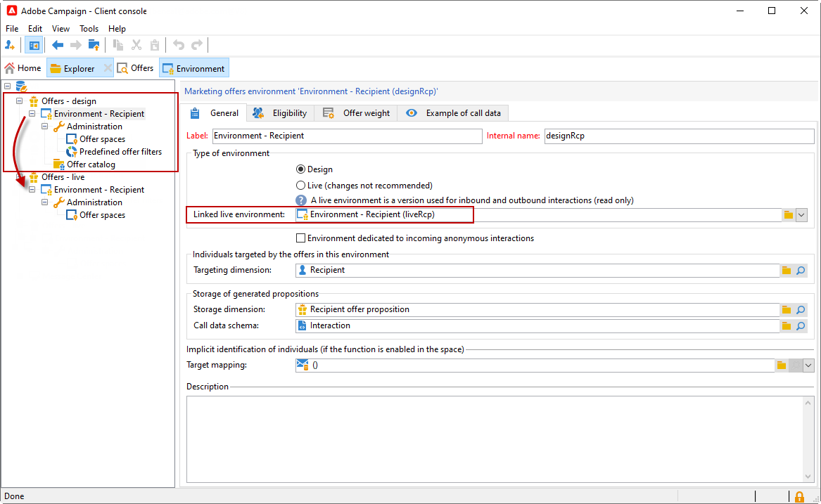Switch to the Home tab
The image size is (821, 504).
click(x=23, y=68)
